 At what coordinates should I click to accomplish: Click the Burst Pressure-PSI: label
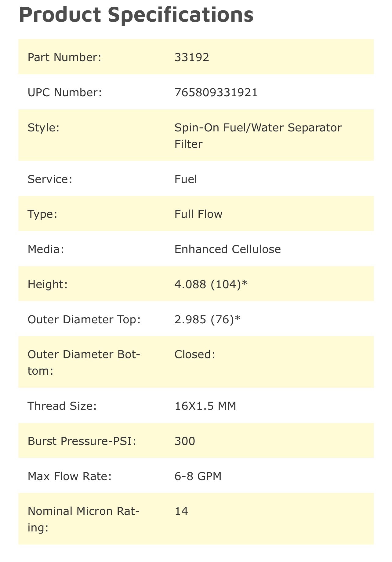(82, 441)
